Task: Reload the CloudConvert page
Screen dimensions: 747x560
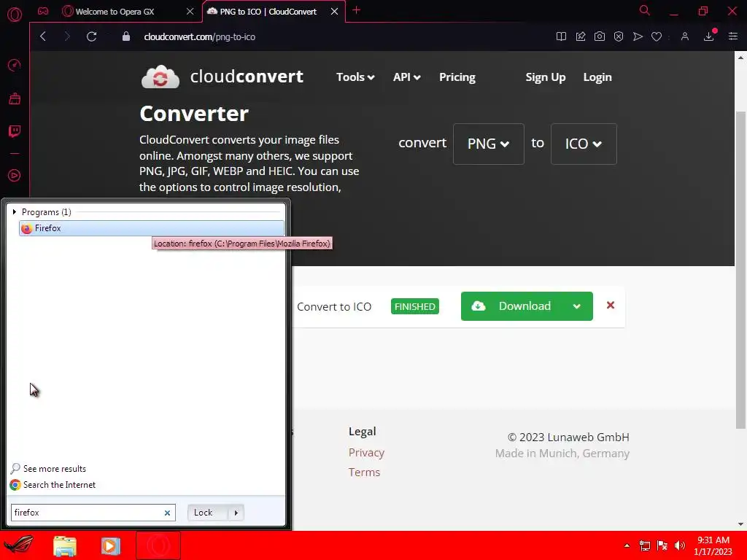Action: pos(91,36)
